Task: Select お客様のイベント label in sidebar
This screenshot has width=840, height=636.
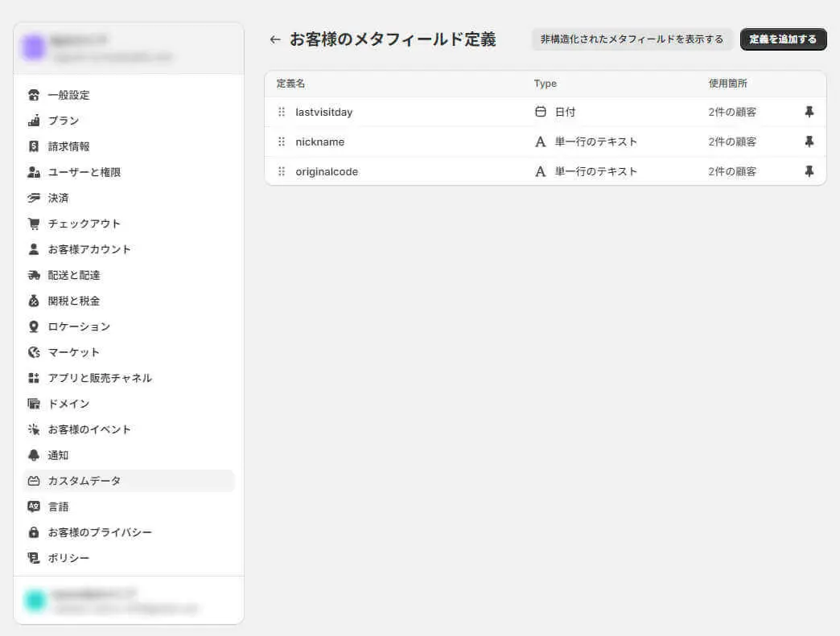Action: (x=89, y=429)
